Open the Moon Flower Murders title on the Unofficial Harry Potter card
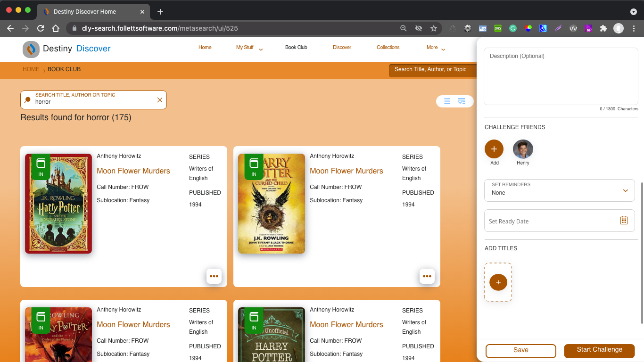The image size is (644, 362). pyautogui.click(x=347, y=325)
